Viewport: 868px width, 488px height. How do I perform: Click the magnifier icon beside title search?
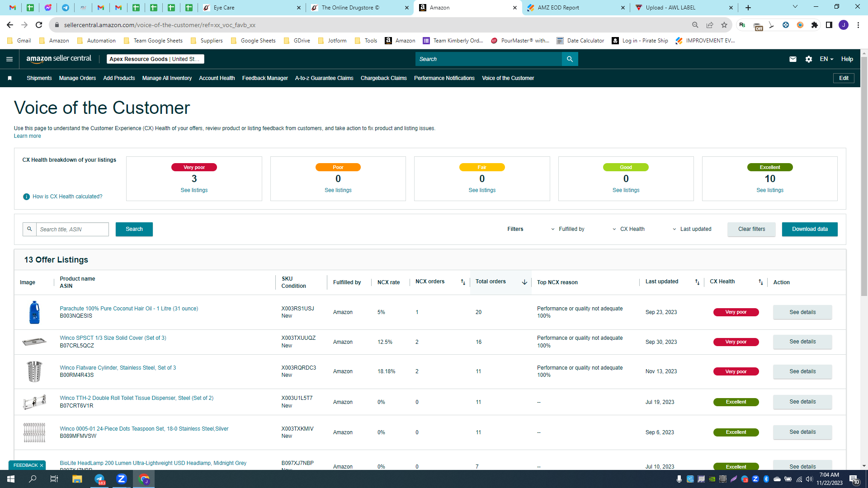tap(29, 229)
